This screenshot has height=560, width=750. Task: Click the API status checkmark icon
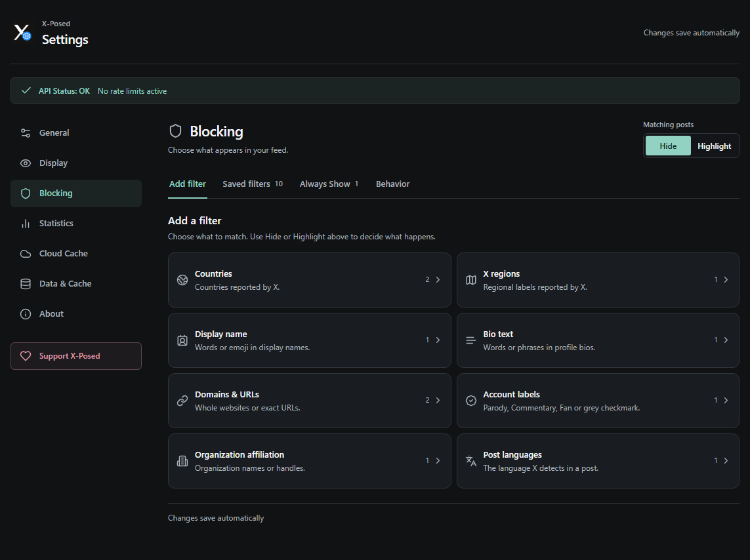(x=26, y=90)
